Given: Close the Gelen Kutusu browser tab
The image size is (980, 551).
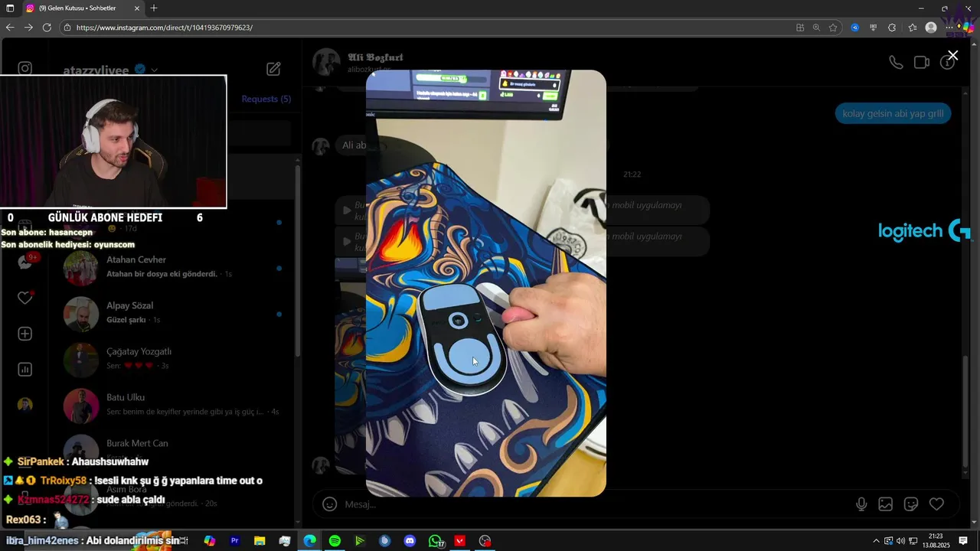Looking at the screenshot, I should pyautogui.click(x=137, y=8).
